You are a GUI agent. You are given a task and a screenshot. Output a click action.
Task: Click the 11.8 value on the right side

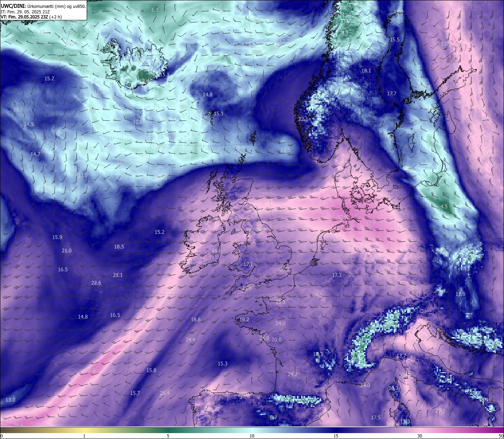[x=460, y=294]
